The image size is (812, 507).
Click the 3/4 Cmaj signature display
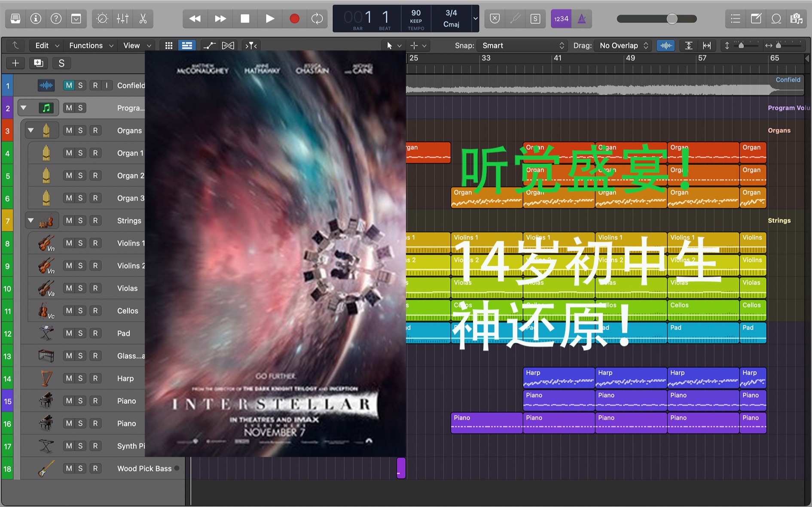451,18
